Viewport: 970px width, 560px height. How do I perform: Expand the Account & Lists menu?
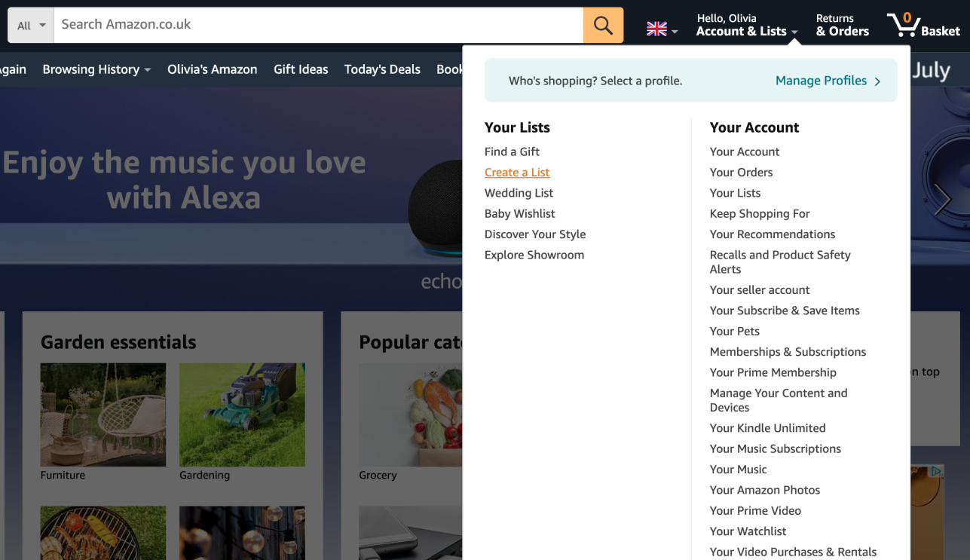pyautogui.click(x=746, y=25)
